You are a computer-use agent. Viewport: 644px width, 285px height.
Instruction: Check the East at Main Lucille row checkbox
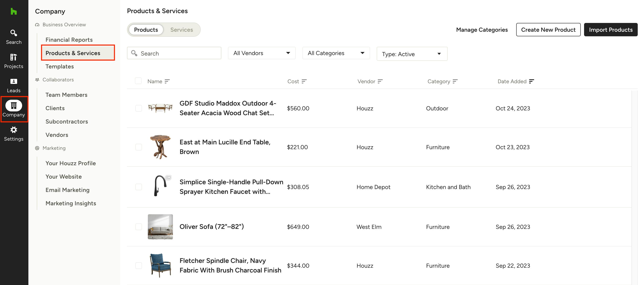(138, 147)
